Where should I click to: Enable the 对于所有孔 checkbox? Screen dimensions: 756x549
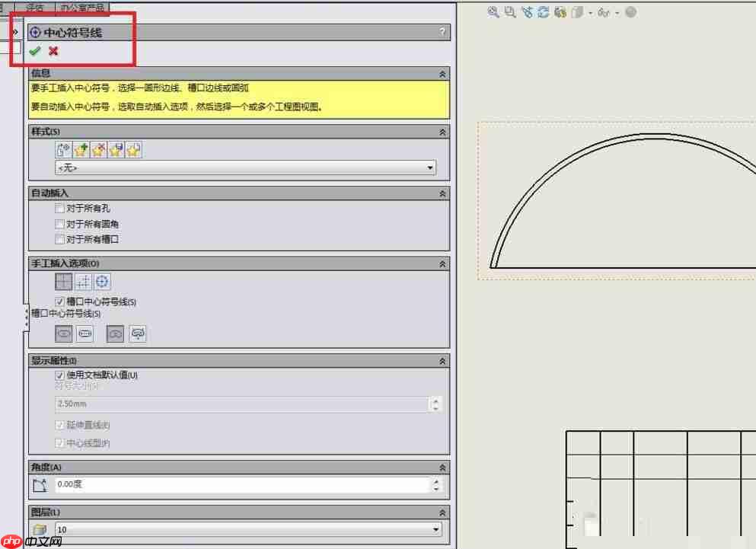59,208
